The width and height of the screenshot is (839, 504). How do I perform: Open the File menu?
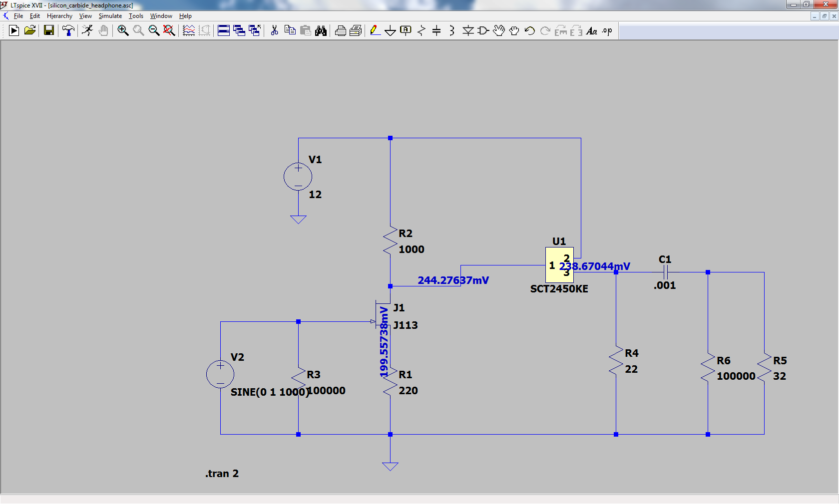(18, 16)
